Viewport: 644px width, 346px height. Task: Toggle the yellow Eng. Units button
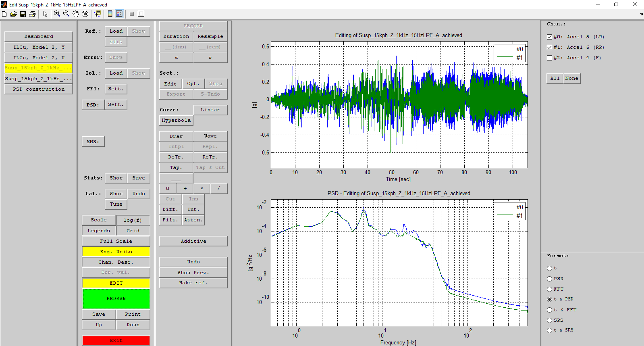click(116, 252)
